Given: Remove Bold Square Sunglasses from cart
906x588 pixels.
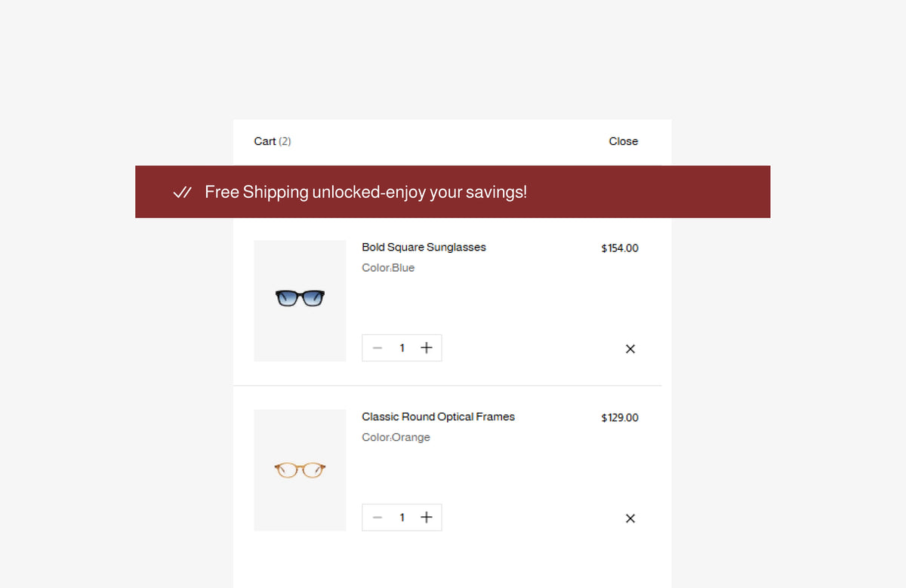Looking at the screenshot, I should coord(630,349).
